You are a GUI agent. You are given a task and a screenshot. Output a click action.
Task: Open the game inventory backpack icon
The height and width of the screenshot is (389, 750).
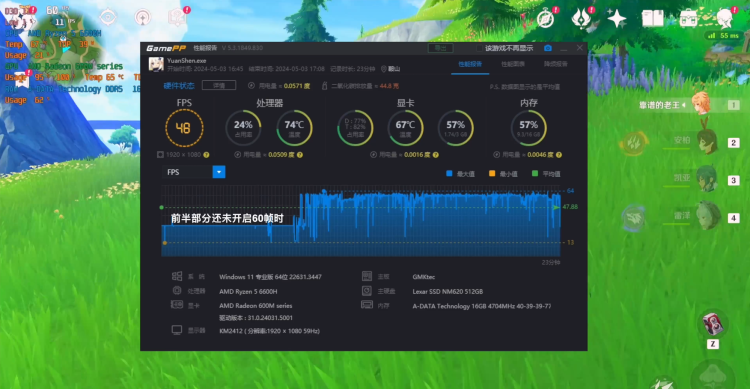pyautogui.click(x=688, y=19)
